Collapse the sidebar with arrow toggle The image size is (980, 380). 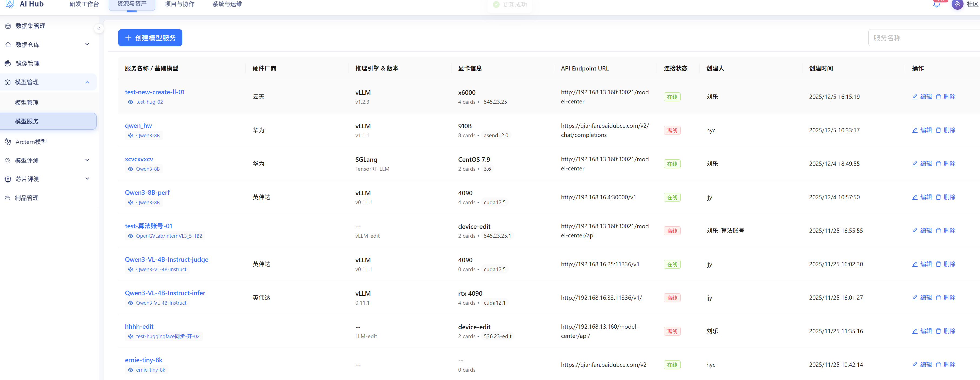pos(99,29)
